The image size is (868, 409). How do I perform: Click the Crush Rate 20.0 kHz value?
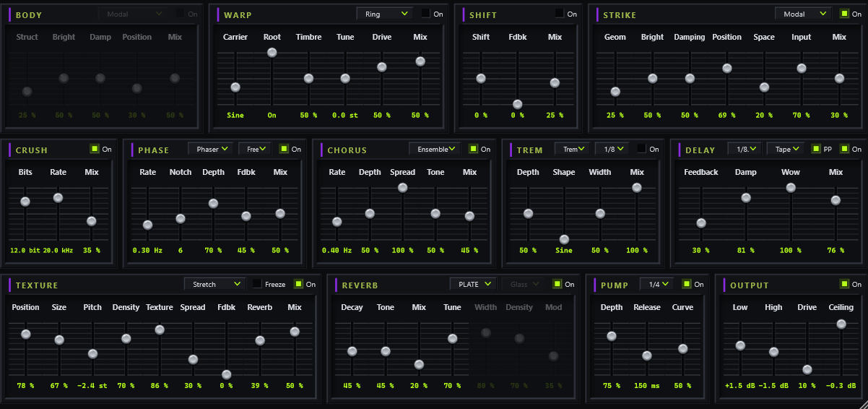[x=58, y=251]
